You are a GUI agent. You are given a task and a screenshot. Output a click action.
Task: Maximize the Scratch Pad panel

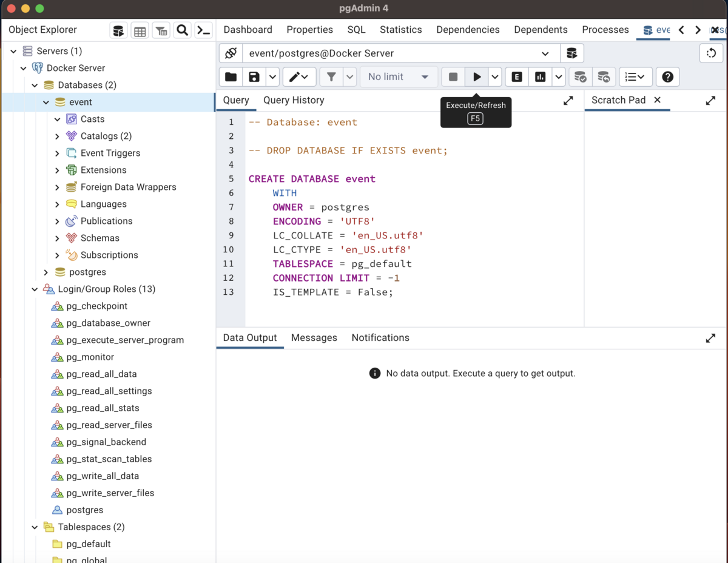711,101
